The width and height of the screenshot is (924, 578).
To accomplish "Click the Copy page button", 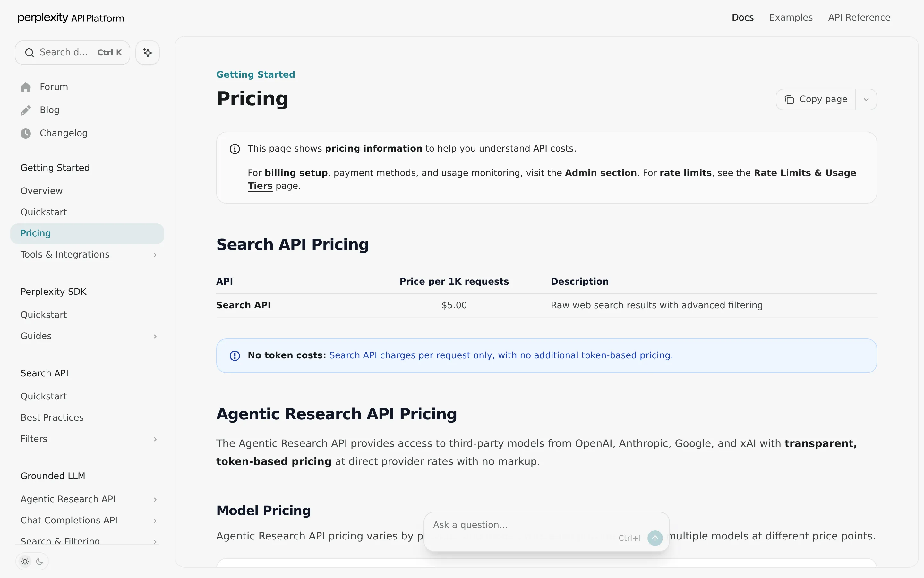I will tap(816, 100).
